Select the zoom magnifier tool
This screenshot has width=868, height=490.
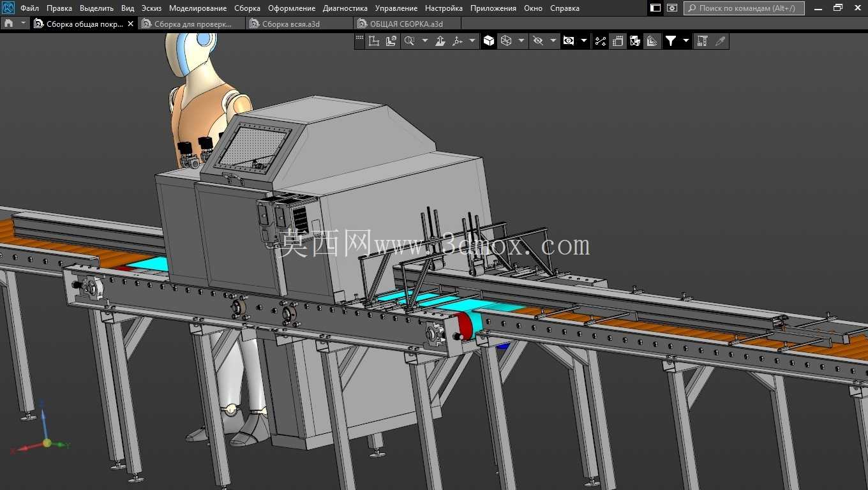click(x=409, y=41)
